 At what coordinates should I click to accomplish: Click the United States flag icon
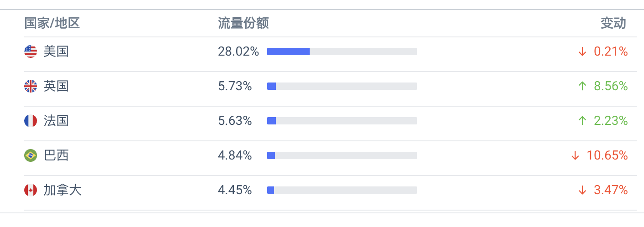click(x=31, y=52)
